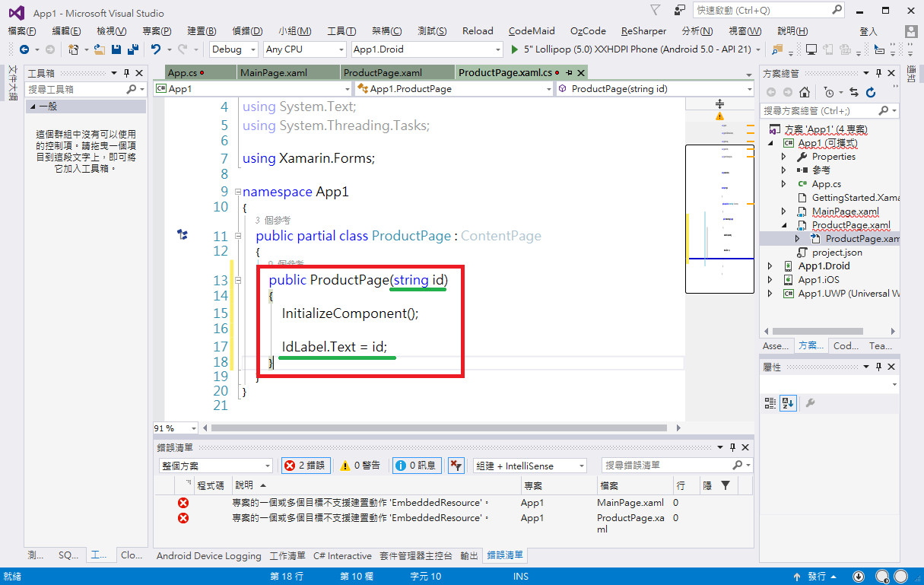This screenshot has width=924, height=585.
Task: Open the C# Interactive tab
Action: click(x=342, y=556)
